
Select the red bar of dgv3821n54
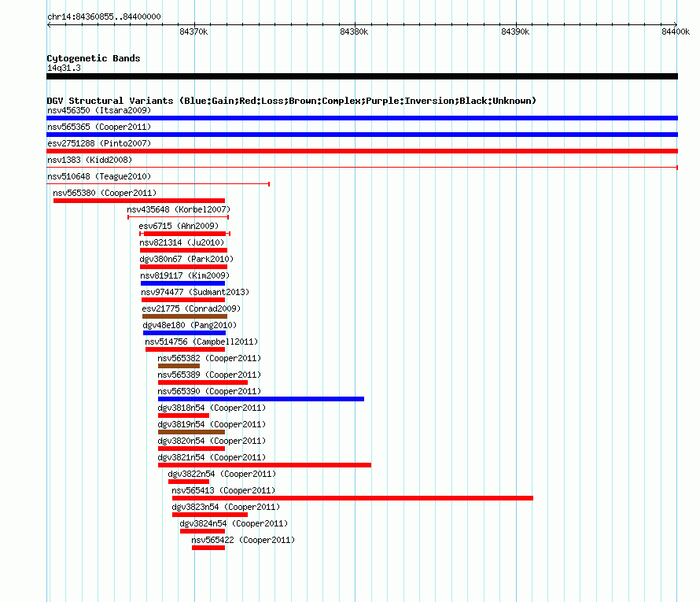pos(265,465)
